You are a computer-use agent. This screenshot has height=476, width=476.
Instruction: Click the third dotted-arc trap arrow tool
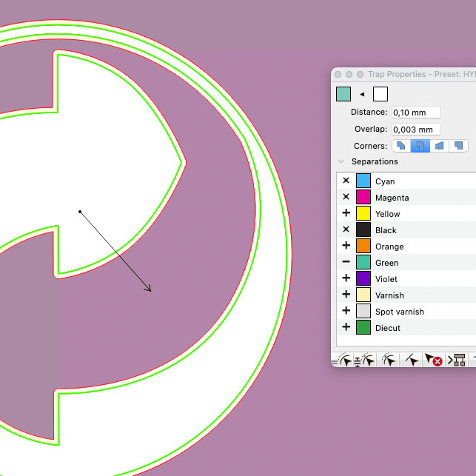(388, 360)
